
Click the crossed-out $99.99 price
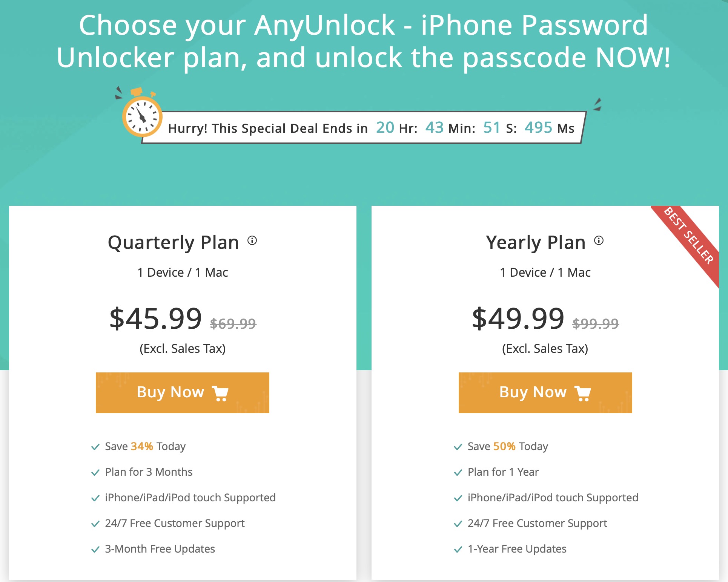click(595, 323)
